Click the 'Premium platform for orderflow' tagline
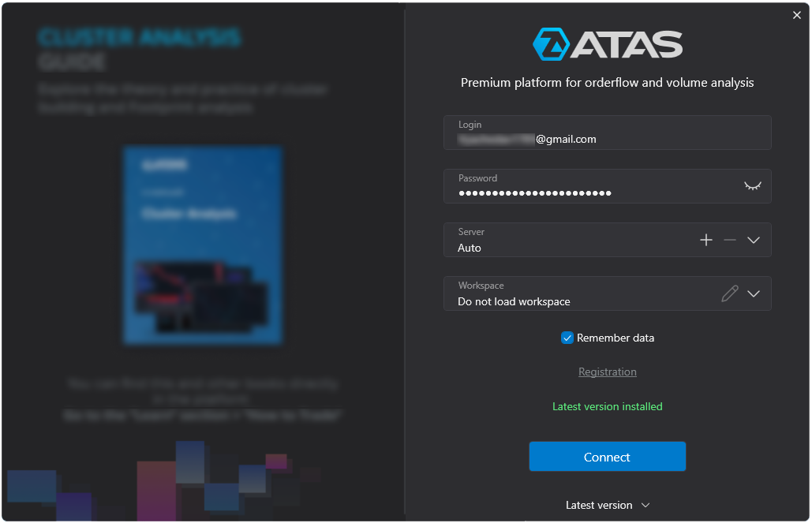 (608, 83)
